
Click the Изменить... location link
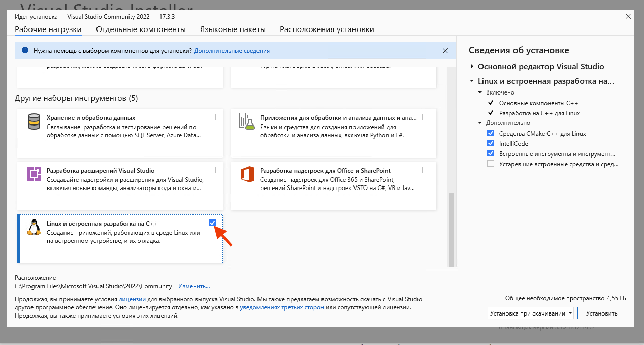pos(194,286)
